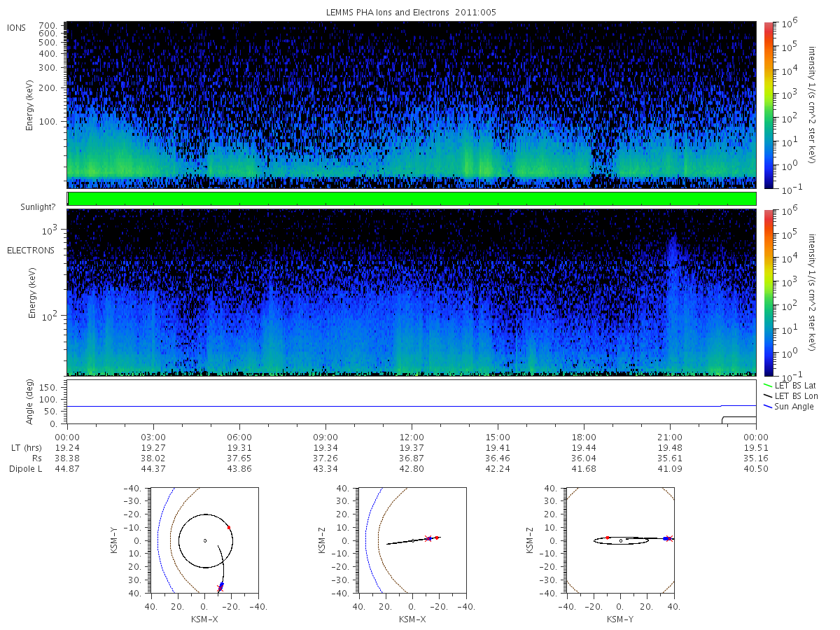Click the ions Energy (keV) axis label
The image size is (840, 630).
pos(31,105)
